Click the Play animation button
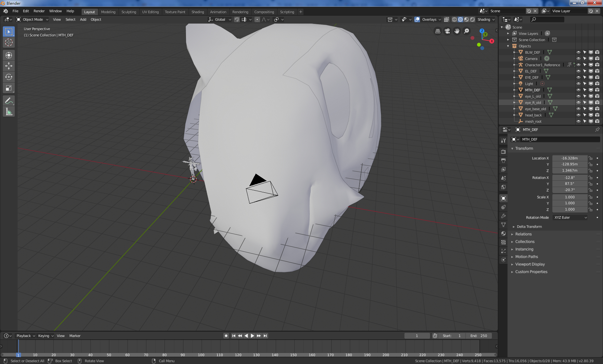This screenshot has height=364, width=603. pos(253,336)
